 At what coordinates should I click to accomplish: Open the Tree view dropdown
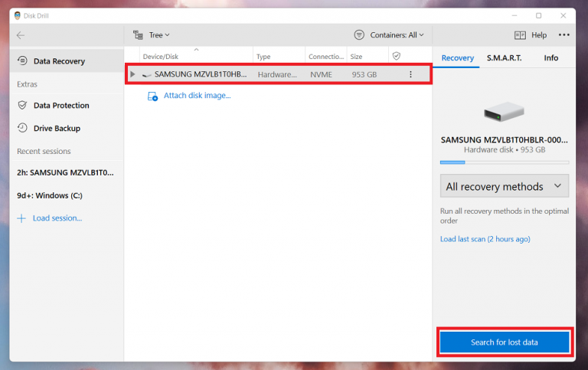(152, 35)
